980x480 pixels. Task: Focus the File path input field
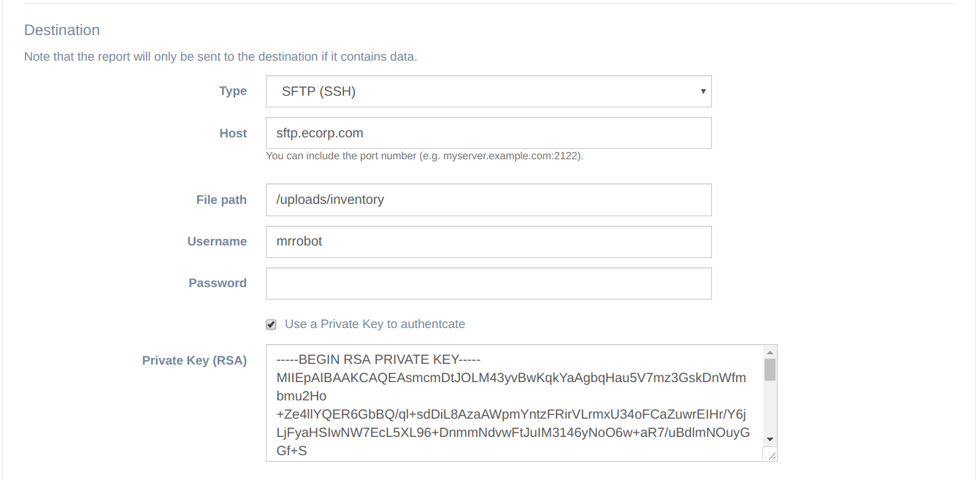488,199
